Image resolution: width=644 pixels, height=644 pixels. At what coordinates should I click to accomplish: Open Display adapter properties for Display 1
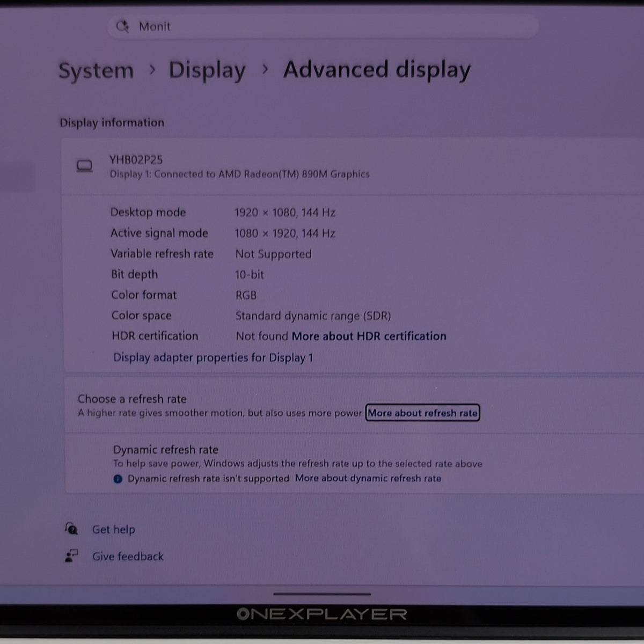tap(213, 357)
